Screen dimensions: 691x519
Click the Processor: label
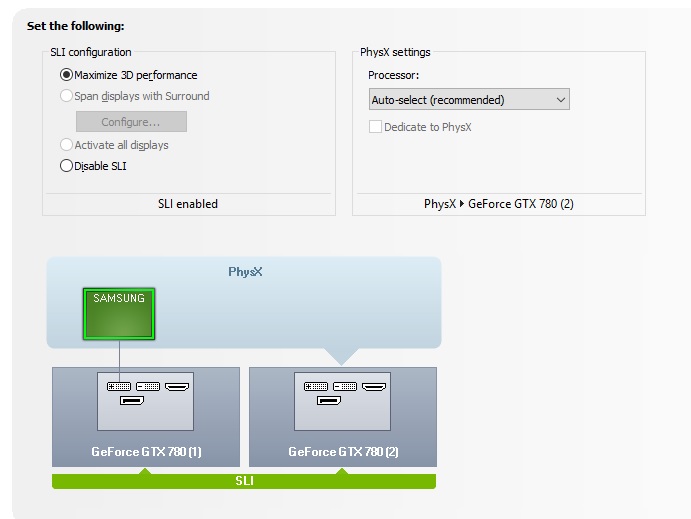394,75
